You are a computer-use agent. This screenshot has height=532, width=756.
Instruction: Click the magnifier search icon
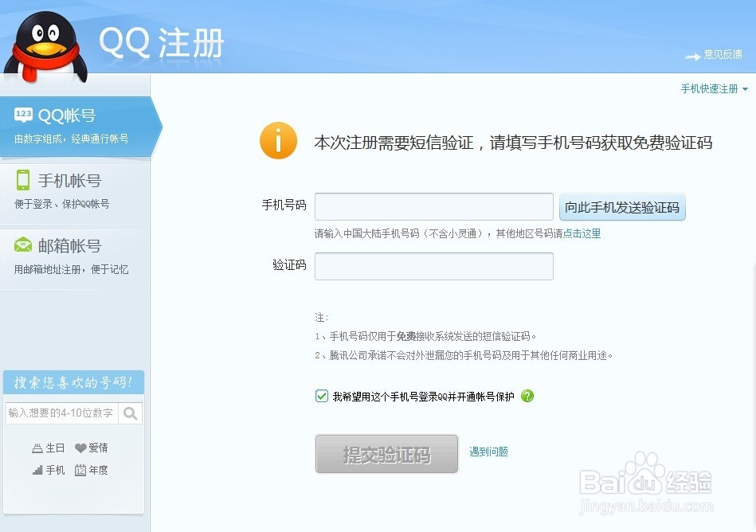[x=131, y=413]
